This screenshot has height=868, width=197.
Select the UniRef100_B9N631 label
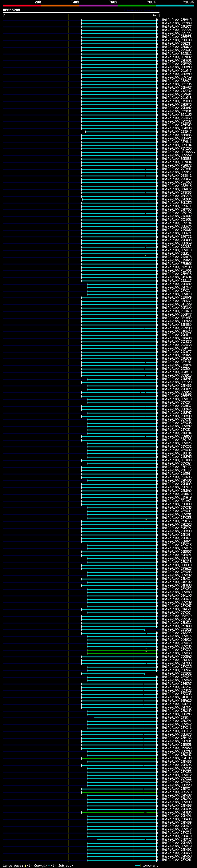pos(177,60)
